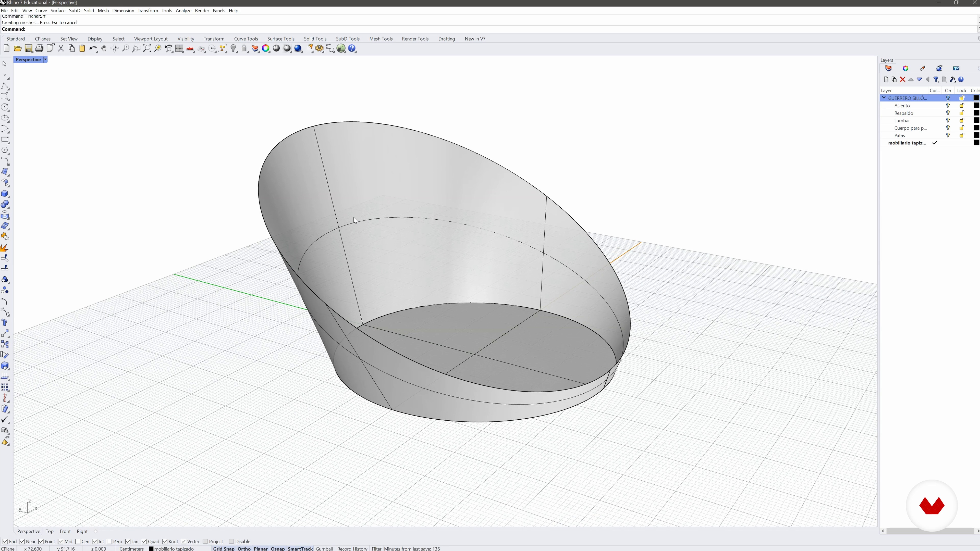The width and height of the screenshot is (980, 551).
Task: Toggle the End osnap checkbox
Action: click(5, 542)
